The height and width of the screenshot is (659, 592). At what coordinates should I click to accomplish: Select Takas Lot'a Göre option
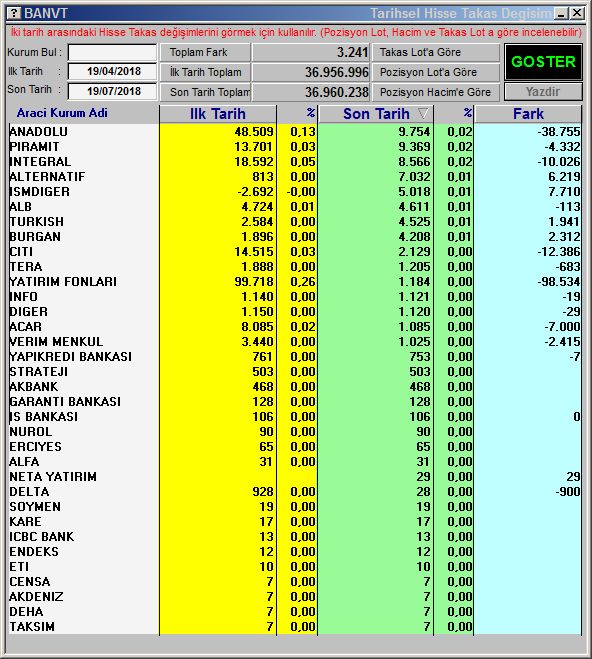(x=436, y=53)
